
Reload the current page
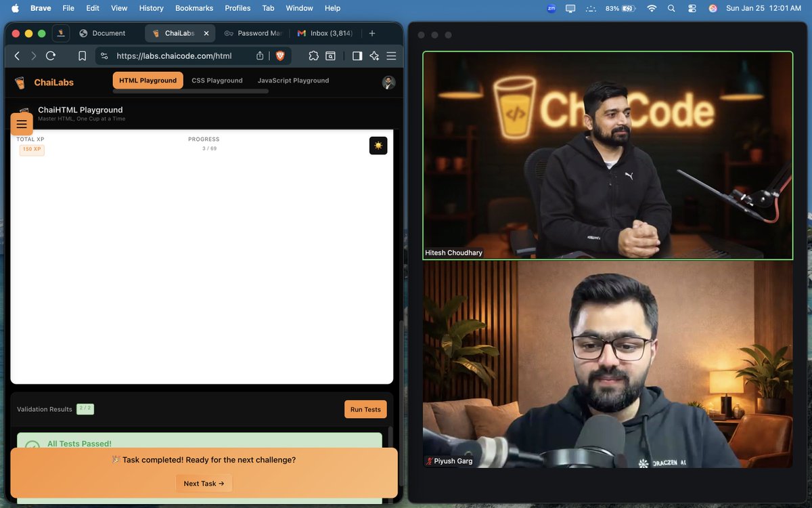point(51,56)
